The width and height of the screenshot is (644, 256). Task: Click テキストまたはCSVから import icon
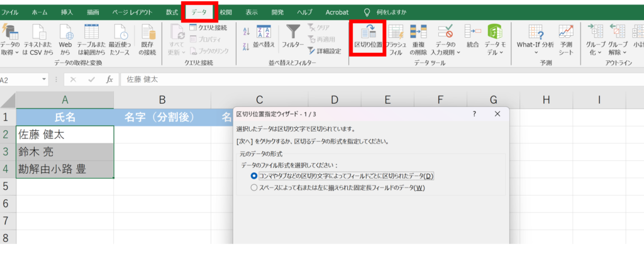pyautogui.click(x=39, y=32)
